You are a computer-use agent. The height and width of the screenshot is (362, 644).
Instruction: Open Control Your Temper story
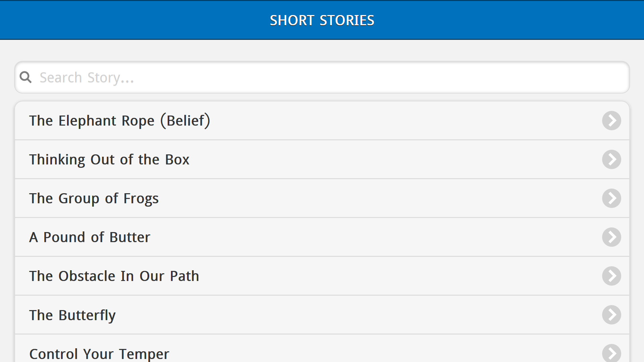(x=99, y=353)
